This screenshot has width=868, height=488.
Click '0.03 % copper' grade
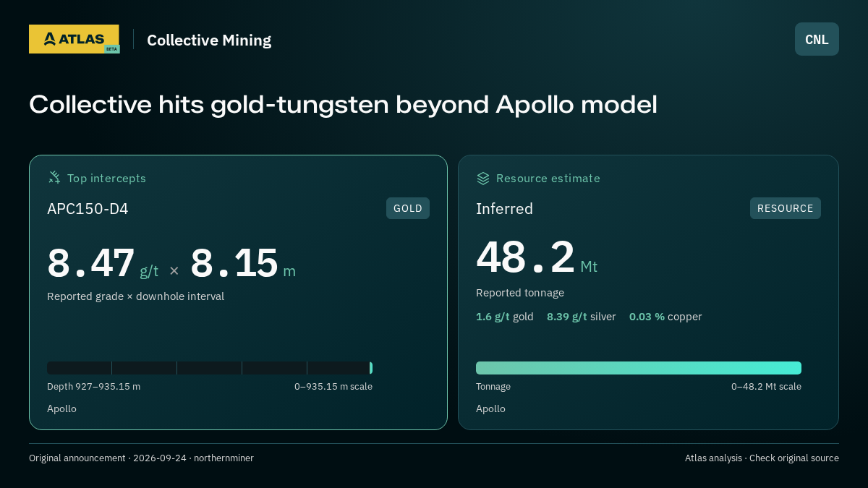coord(665,317)
